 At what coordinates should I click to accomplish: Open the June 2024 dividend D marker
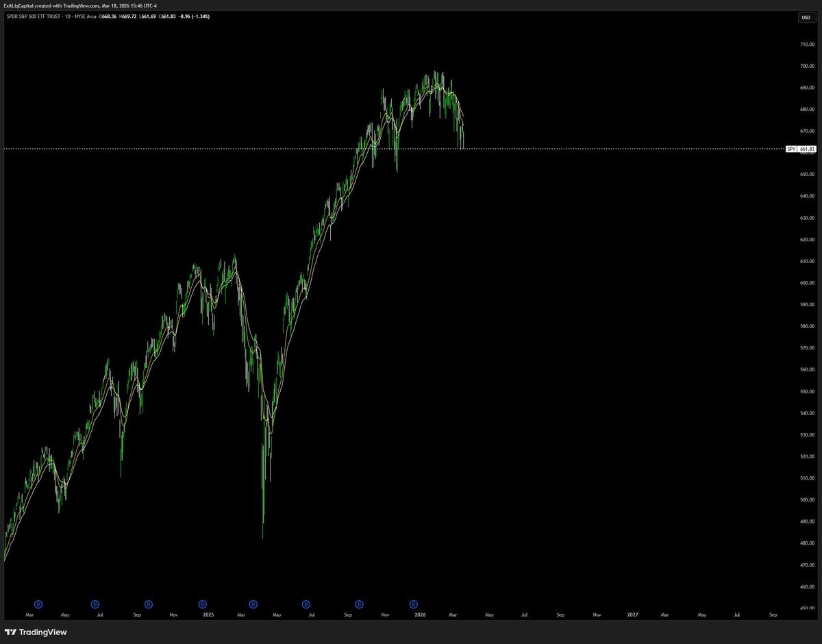95,604
